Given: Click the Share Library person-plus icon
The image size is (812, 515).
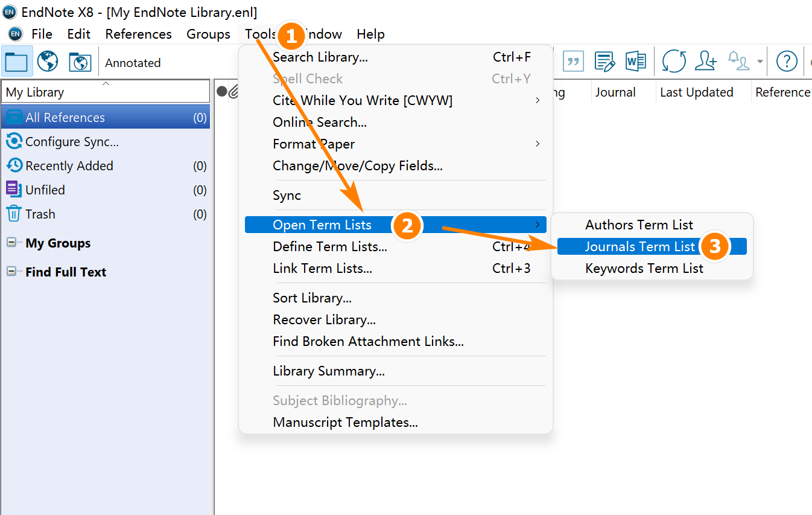Looking at the screenshot, I should [x=705, y=61].
